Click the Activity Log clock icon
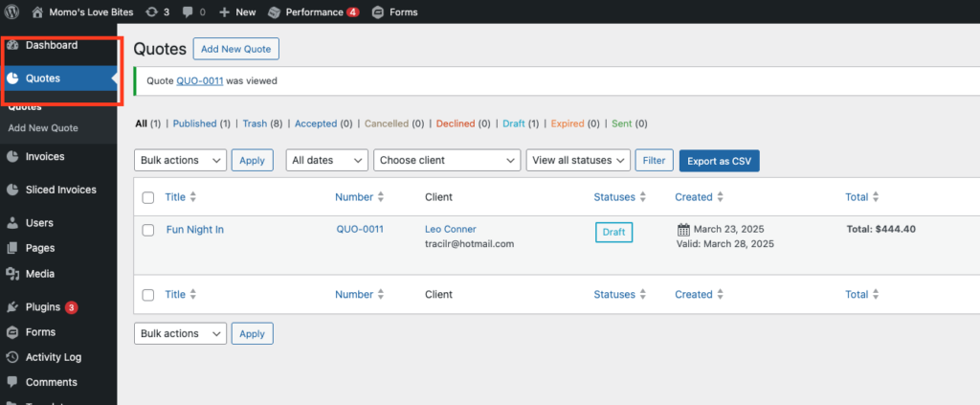 tap(12, 357)
